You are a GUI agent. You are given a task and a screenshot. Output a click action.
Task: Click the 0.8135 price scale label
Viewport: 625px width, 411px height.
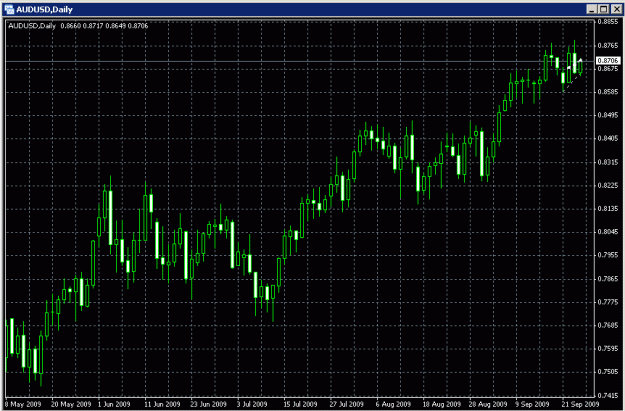click(x=608, y=208)
